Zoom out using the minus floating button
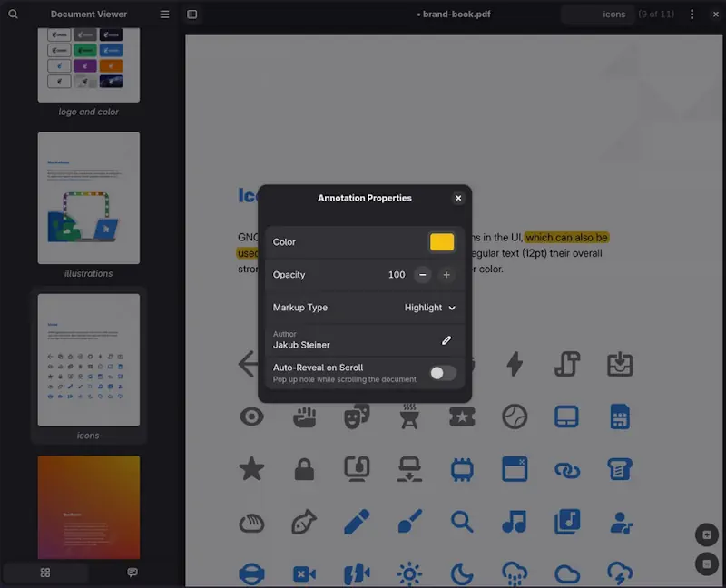This screenshot has height=588, width=726. (706, 563)
